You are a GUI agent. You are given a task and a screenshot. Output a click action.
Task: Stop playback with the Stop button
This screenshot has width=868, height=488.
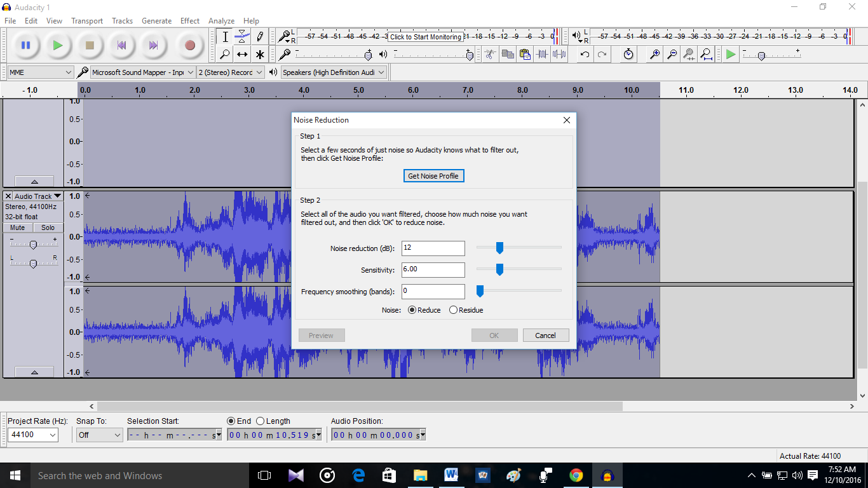click(x=90, y=45)
